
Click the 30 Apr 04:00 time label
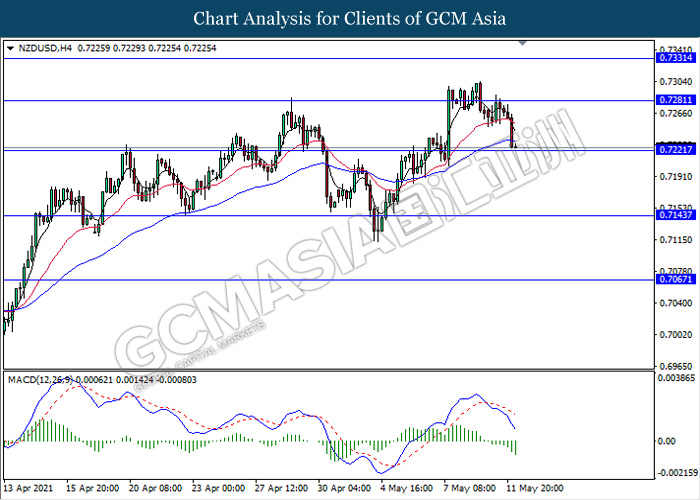344,488
